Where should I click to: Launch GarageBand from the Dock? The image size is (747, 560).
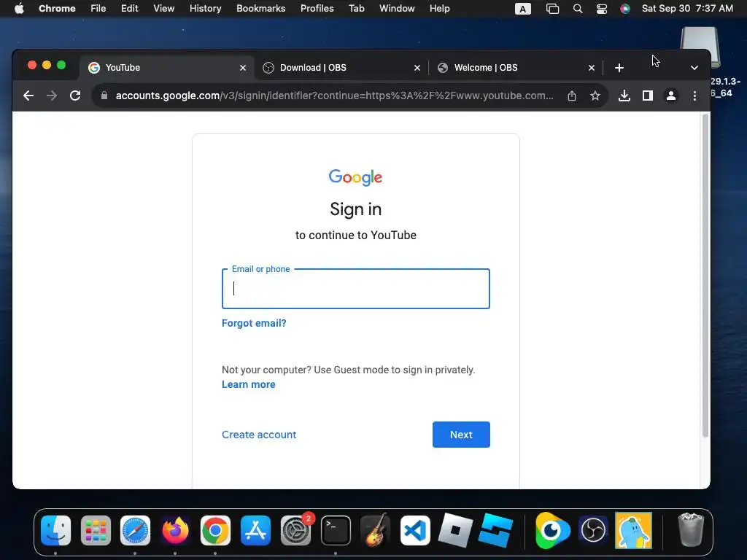pyautogui.click(x=376, y=530)
